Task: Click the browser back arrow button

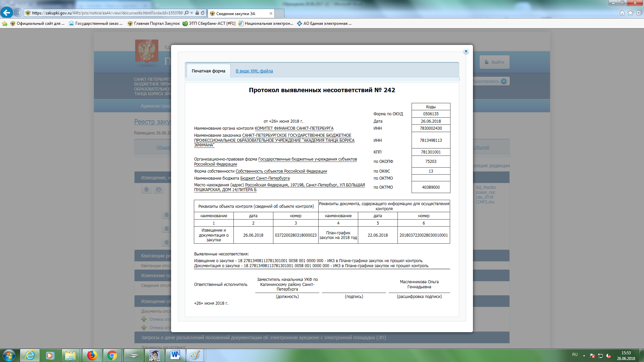Action: (x=7, y=13)
